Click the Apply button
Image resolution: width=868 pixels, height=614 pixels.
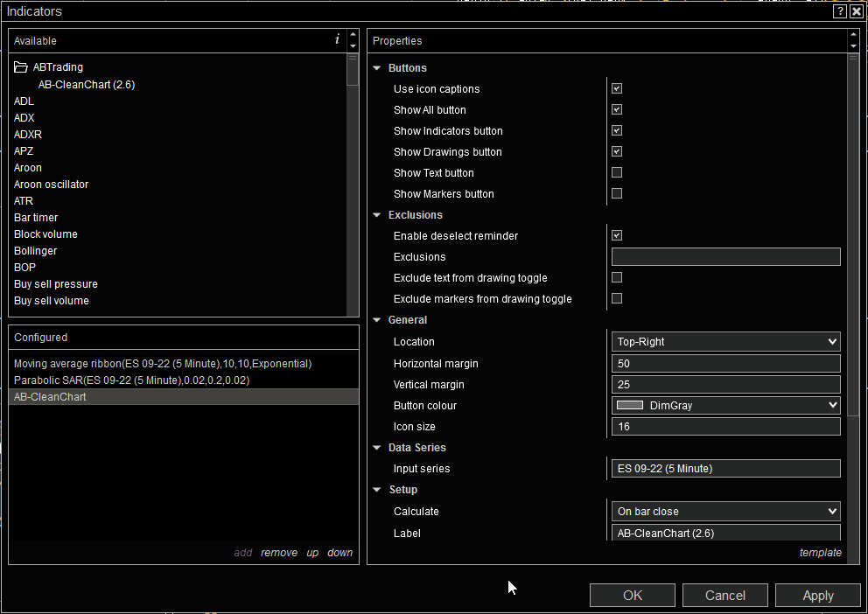click(817, 595)
